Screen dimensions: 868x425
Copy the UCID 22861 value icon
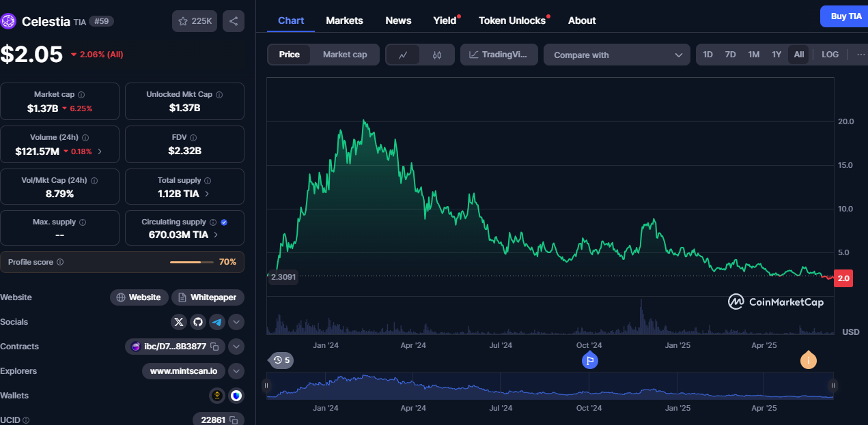234,420
